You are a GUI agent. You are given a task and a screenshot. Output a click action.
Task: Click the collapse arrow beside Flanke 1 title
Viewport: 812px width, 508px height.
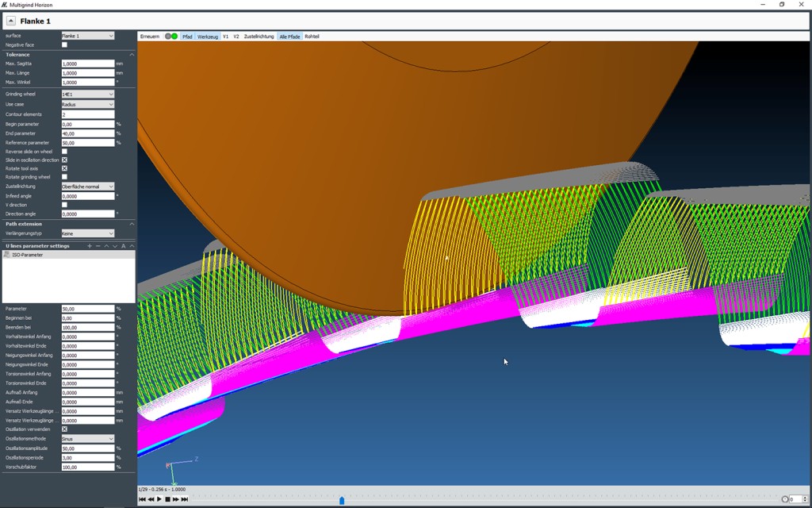click(x=11, y=21)
